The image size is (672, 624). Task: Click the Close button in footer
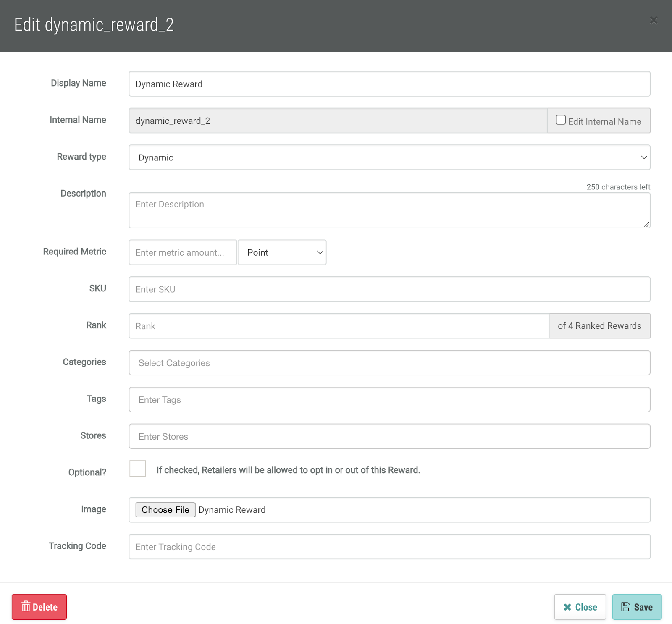(x=580, y=607)
